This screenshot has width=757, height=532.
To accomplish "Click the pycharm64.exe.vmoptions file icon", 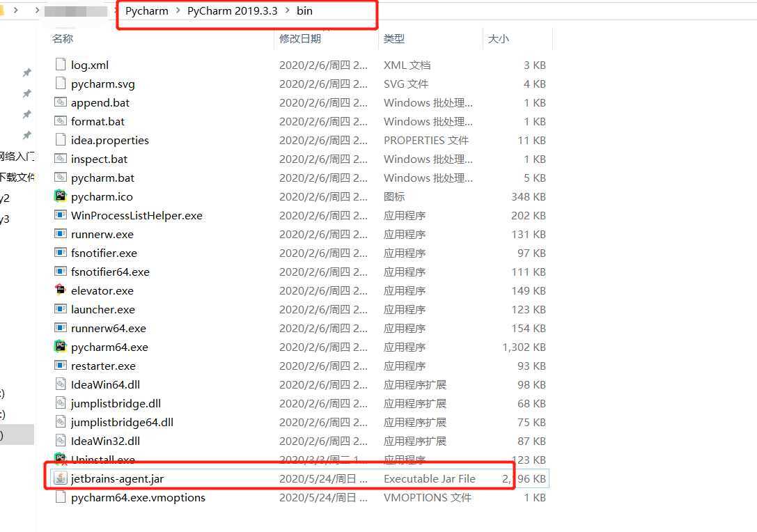I will click(61, 496).
